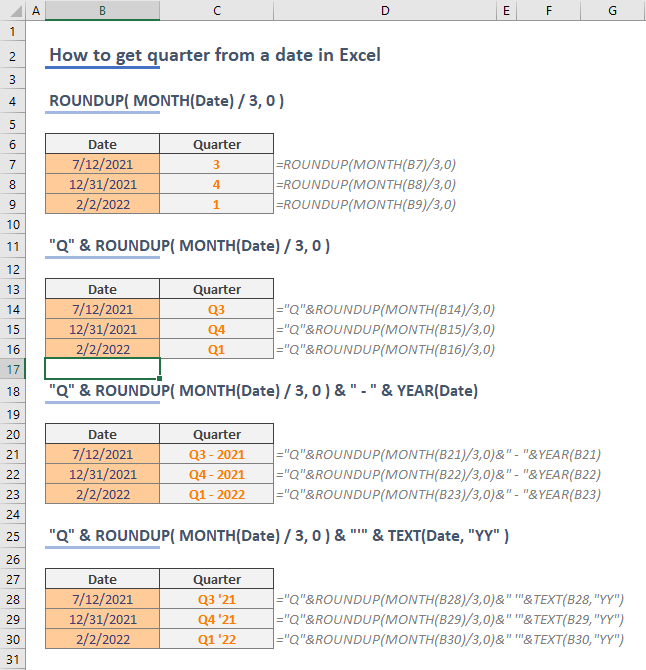Select column F header
646x670 pixels.
coord(549,10)
